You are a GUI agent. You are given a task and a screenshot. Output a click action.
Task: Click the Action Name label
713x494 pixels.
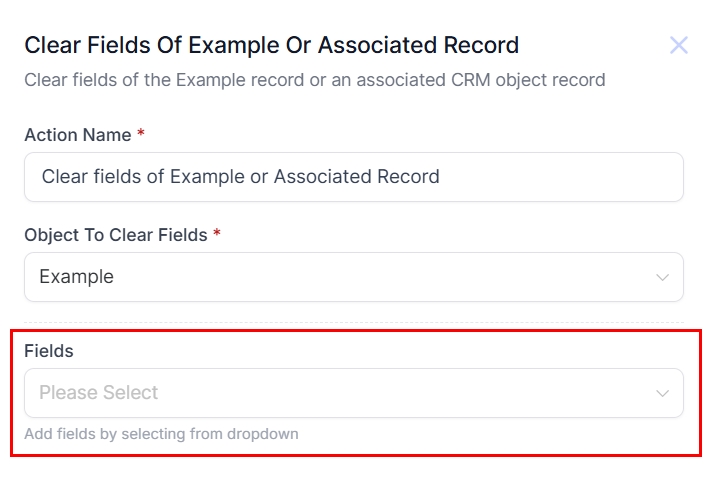click(x=77, y=135)
